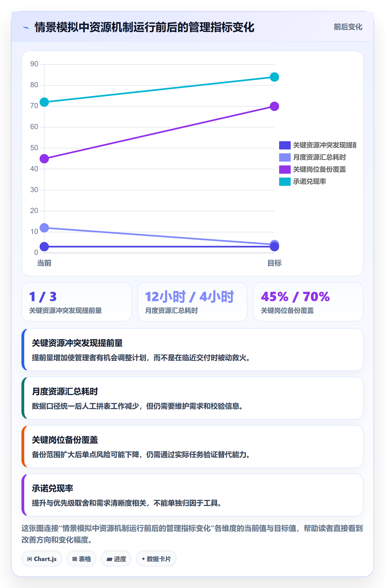The height and width of the screenshot is (588, 385).
Task: Click the 目标 x-axis label
Action: 274,263
